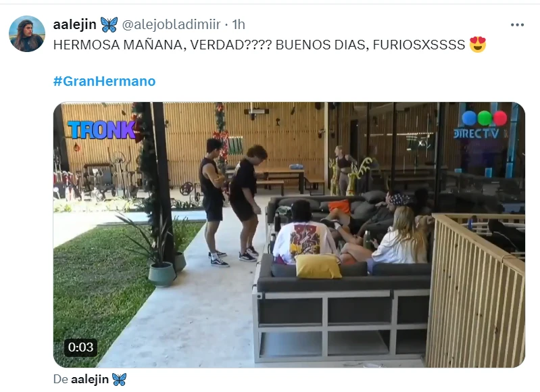The height and width of the screenshot is (392, 540).
Task: Click the butterfly emoji in the video caption
Action: tap(119, 379)
